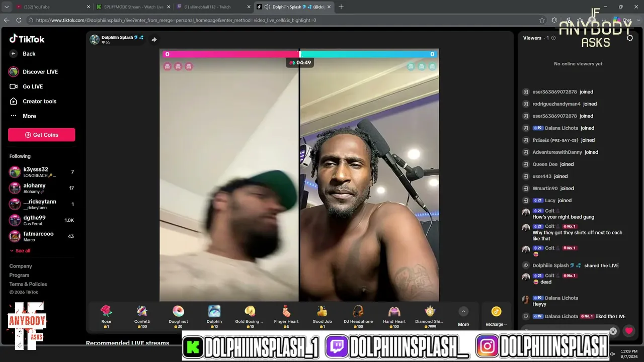The height and width of the screenshot is (362, 644).
Task: Send the Diamond gift costing 7999
Action: point(430,316)
